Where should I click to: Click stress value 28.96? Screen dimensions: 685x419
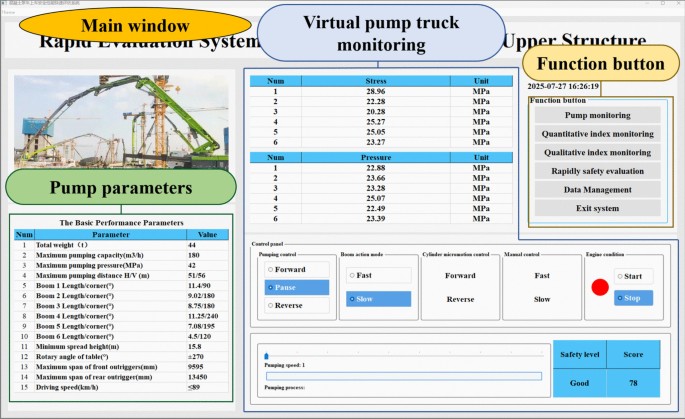click(376, 91)
